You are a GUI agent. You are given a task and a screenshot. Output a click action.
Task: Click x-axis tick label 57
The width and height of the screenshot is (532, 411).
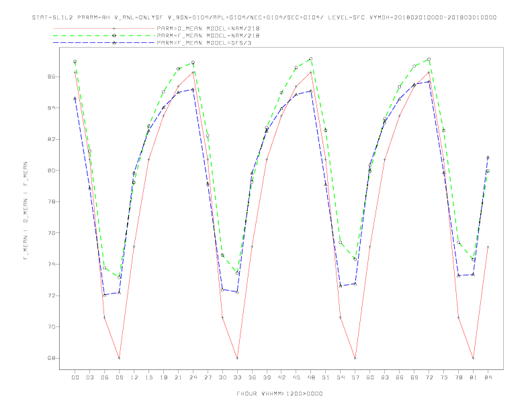(x=355, y=377)
